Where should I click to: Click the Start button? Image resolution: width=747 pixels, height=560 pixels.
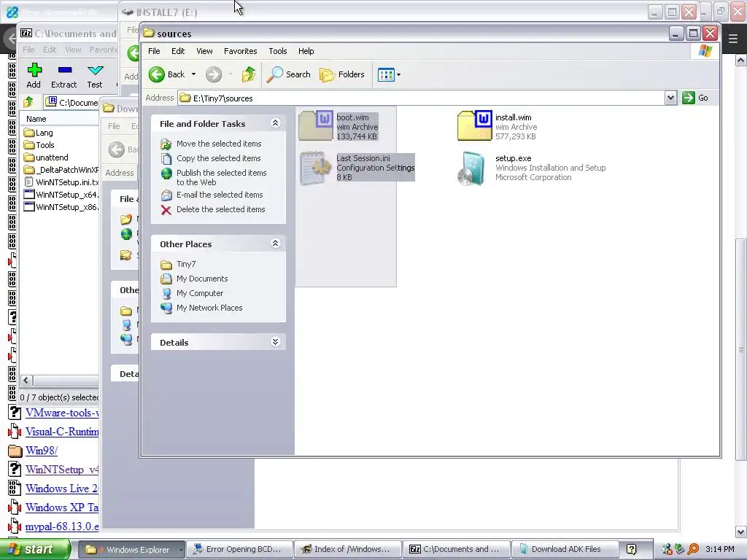pos(35,550)
